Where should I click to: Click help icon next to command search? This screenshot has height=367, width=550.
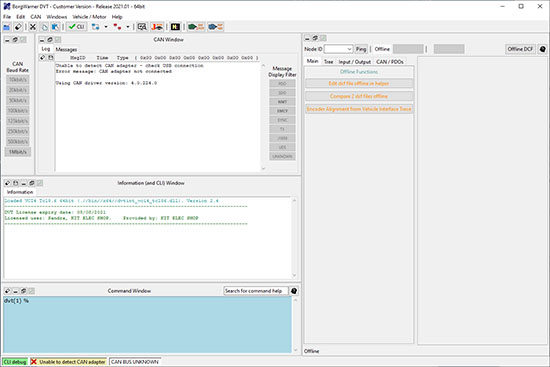pos(294,291)
